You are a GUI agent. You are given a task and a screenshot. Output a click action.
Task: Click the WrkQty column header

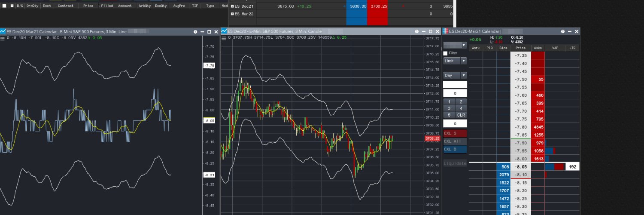pos(145,6)
